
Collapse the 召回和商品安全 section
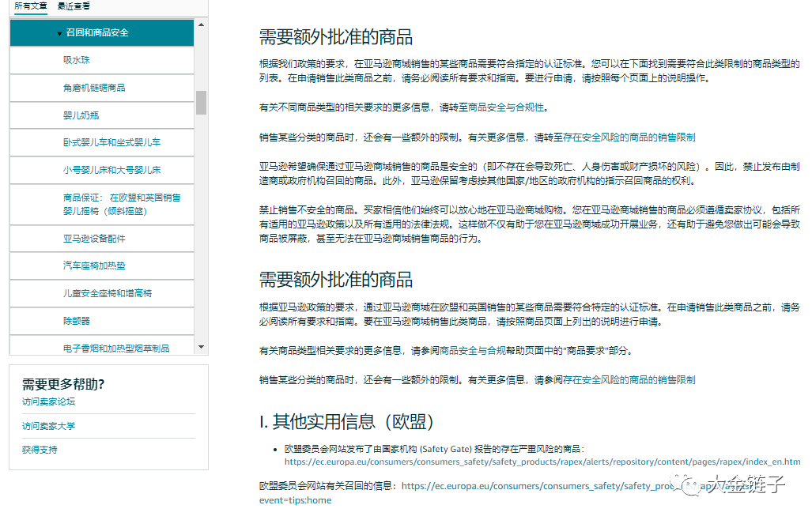[x=101, y=32]
